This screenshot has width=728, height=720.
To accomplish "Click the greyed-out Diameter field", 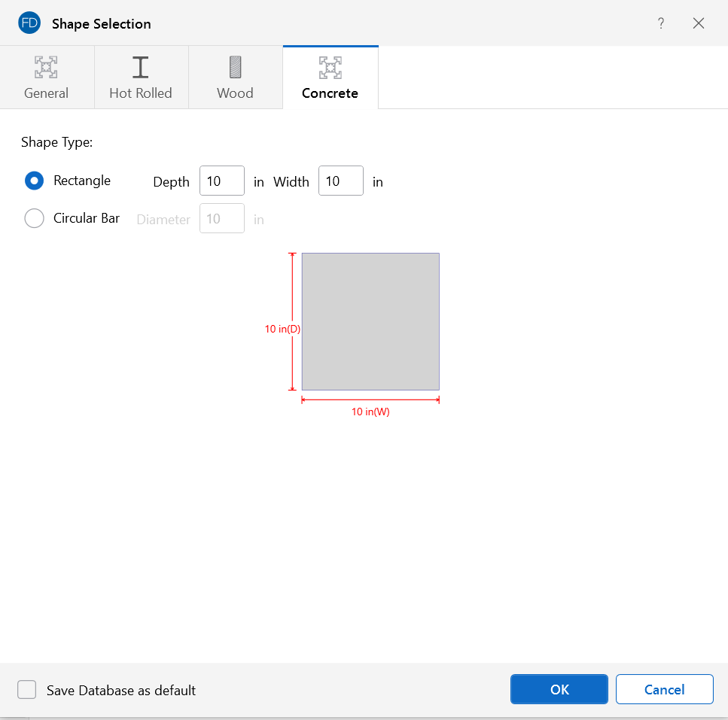I will [222, 219].
